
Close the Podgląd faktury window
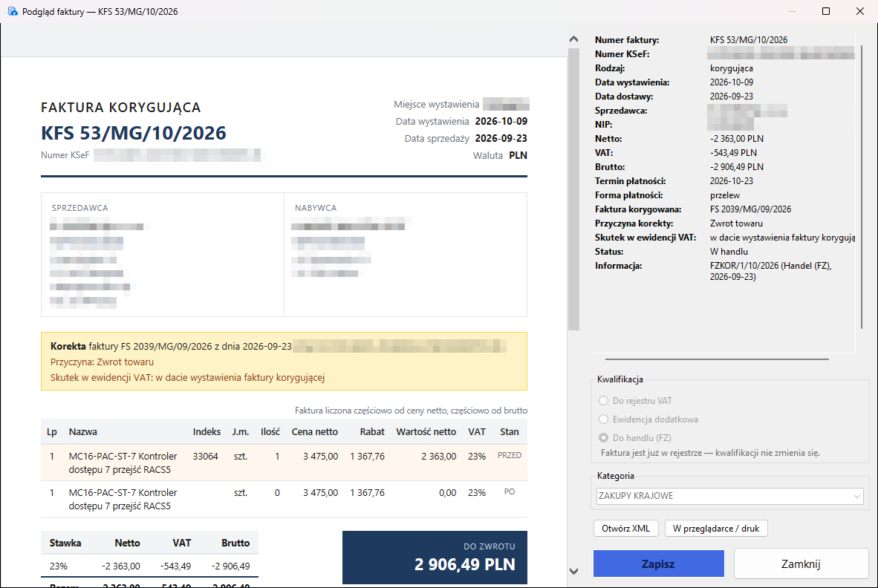click(x=860, y=11)
